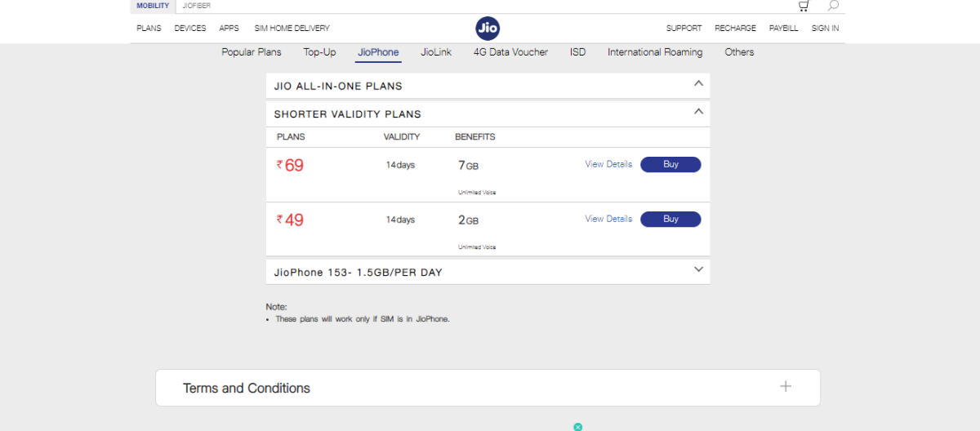
Task: Open the Top-Up plans tab
Action: click(319, 52)
